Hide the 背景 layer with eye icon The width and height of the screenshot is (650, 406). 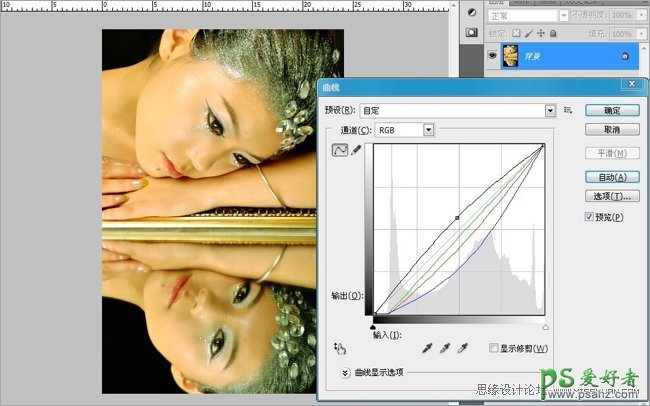click(491, 56)
